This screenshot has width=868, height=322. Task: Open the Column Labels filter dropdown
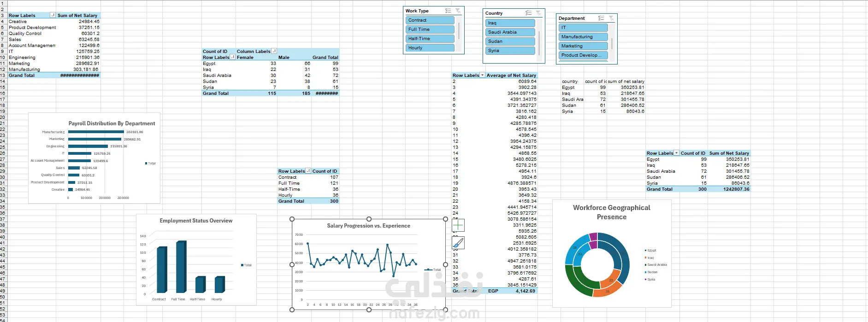(274, 51)
